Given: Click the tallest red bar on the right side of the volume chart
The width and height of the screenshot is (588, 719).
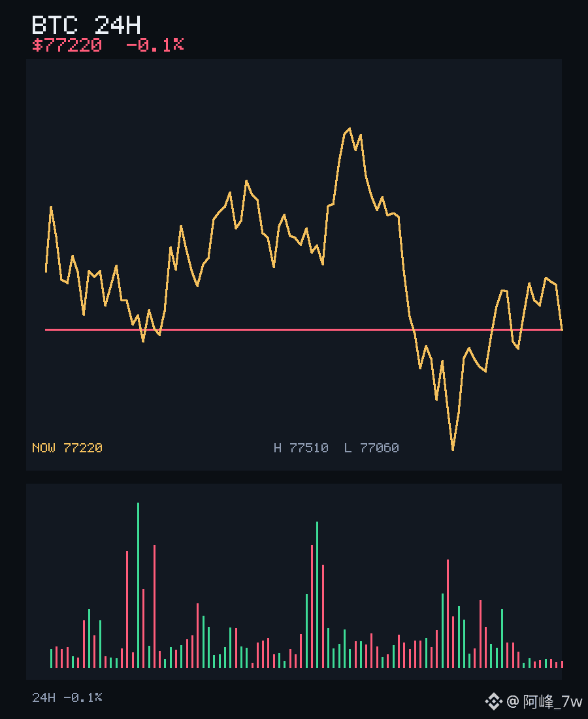Looking at the screenshot, I should 448,614.
